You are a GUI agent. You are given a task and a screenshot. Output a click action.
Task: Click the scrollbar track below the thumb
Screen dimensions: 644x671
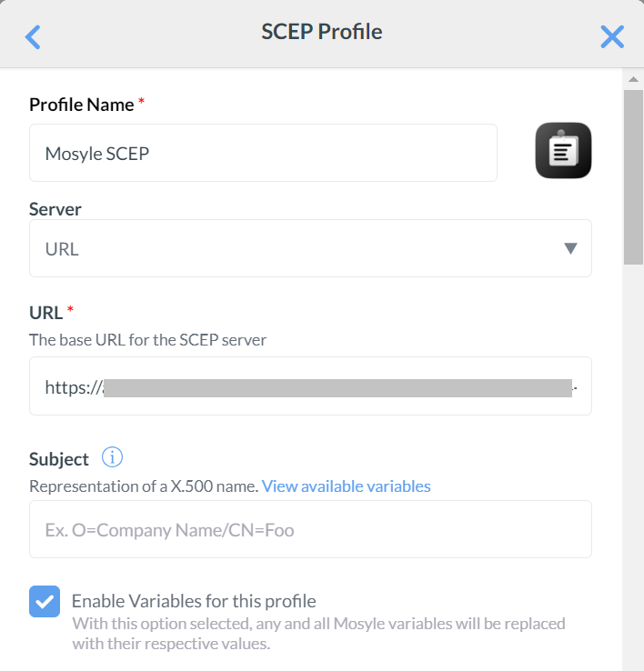coord(633,455)
